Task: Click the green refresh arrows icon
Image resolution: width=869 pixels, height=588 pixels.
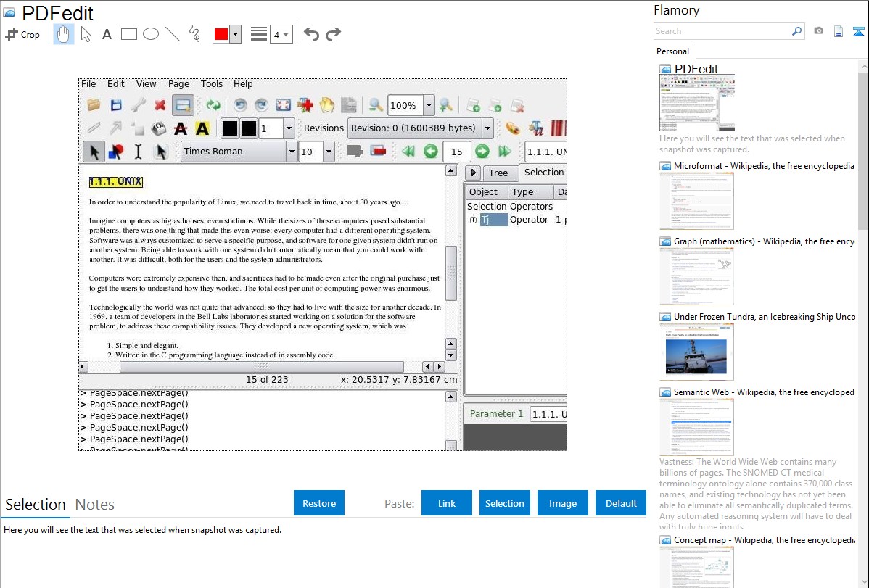Action: pyautogui.click(x=213, y=104)
